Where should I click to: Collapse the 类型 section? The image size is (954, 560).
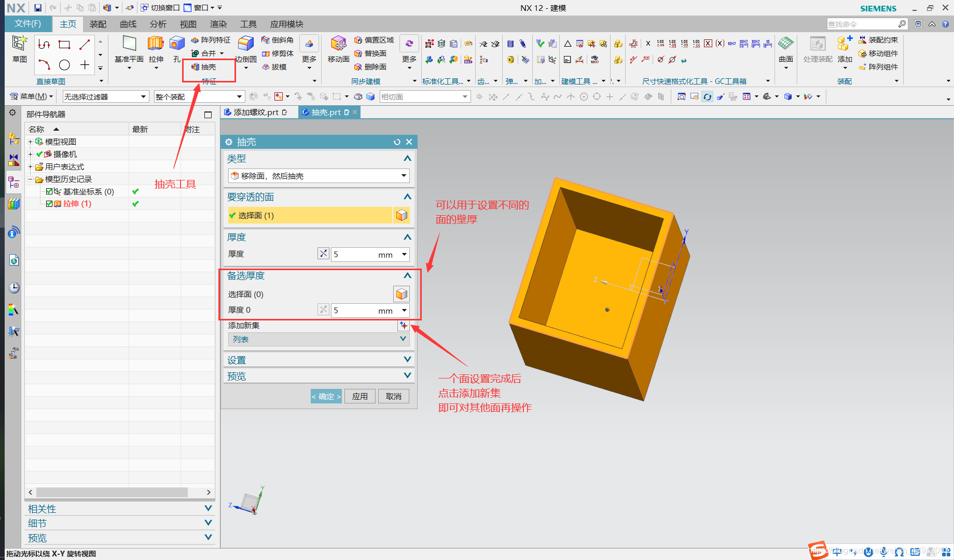pyautogui.click(x=407, y=158)
